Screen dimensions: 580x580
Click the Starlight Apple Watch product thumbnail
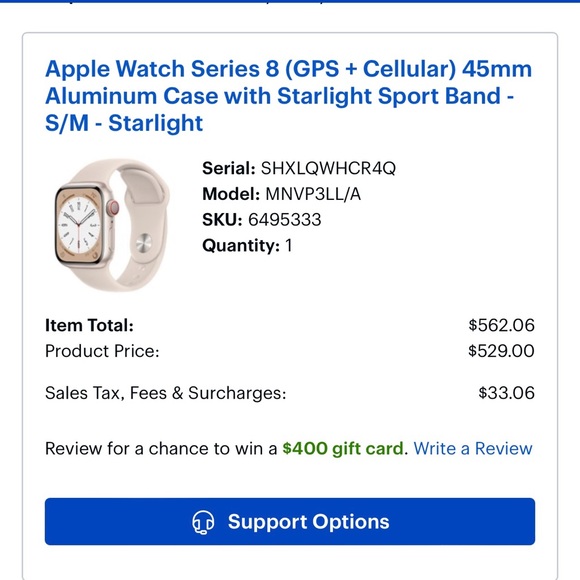coord(112,225)
